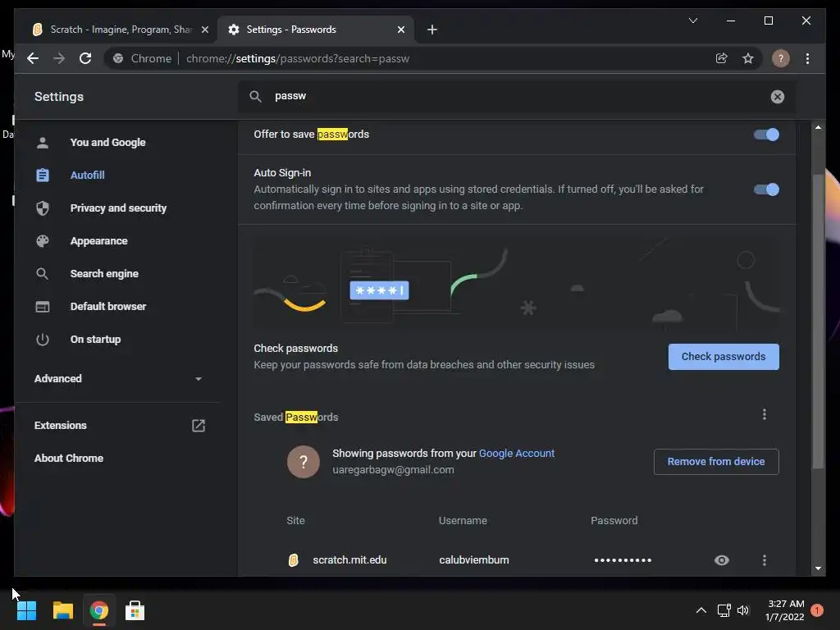
Task: Click scrollbar down arrow
Action: pos(818,568)
